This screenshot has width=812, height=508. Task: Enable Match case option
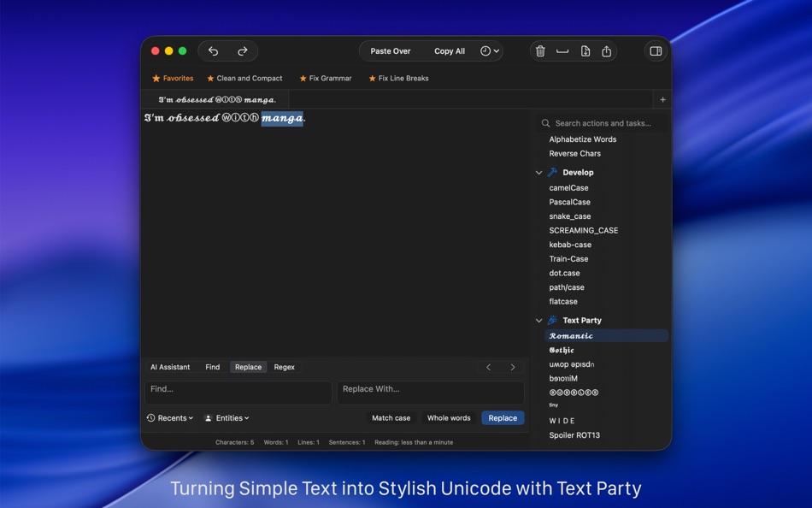[391, 418]
